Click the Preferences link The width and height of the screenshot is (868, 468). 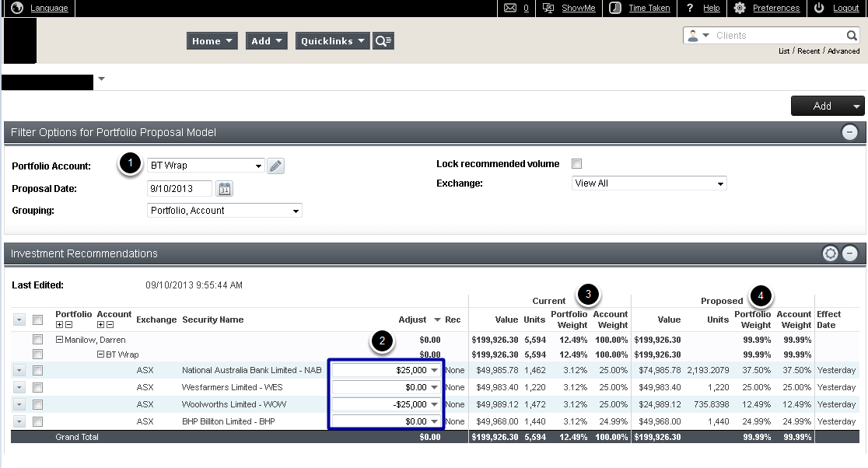click(776, 8)
